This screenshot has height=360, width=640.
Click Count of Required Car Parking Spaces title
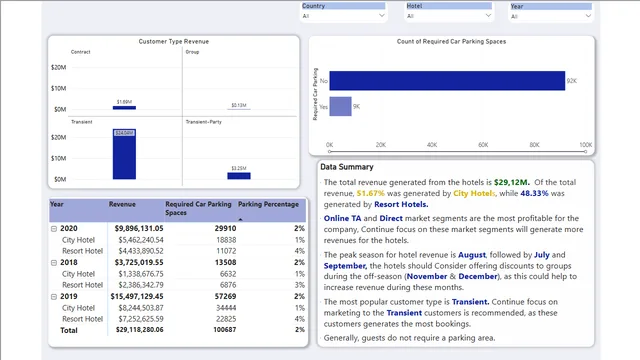pyautogui.click(x=451, y=42)
